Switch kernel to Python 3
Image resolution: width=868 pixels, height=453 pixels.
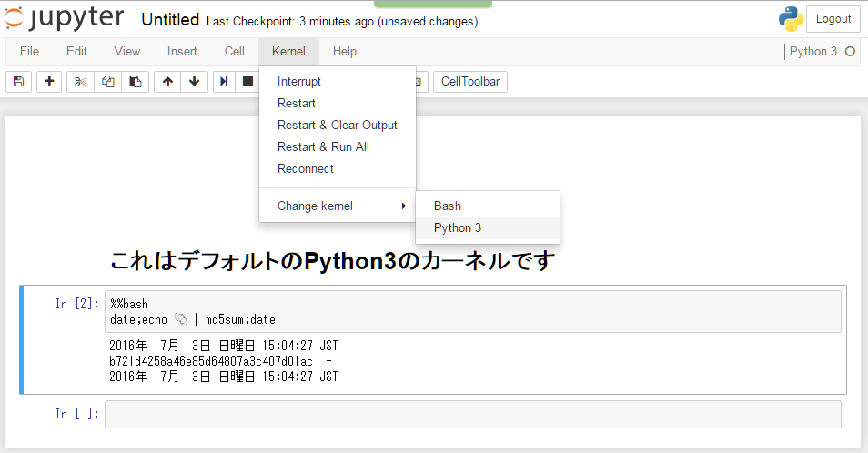[487, 228]
